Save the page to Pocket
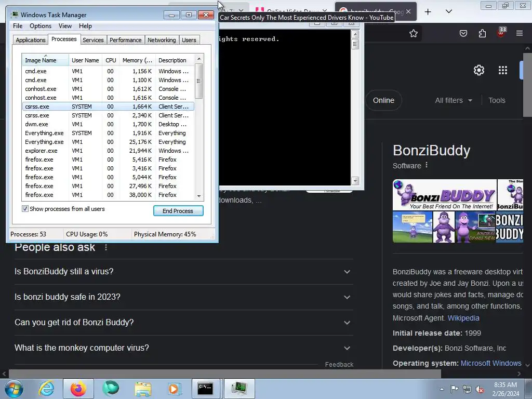This screenshot has height=399, width=532. (x=463, y=33)
